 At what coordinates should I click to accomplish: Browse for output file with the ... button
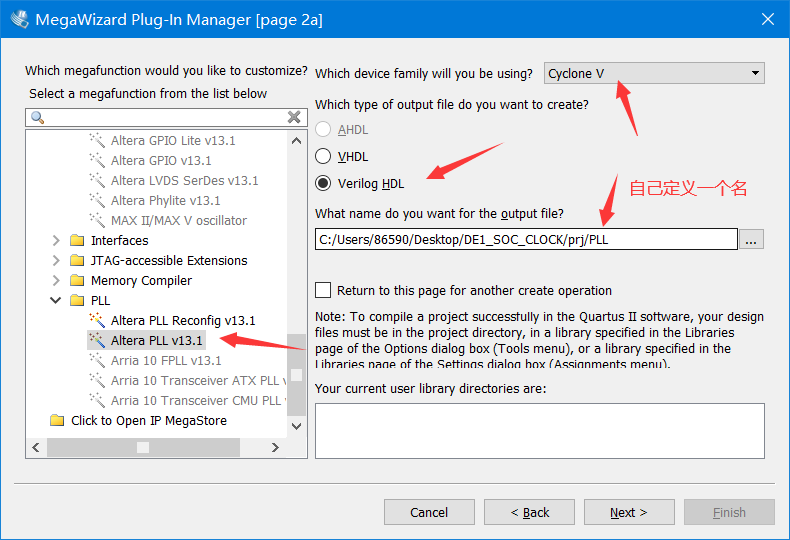751,239
